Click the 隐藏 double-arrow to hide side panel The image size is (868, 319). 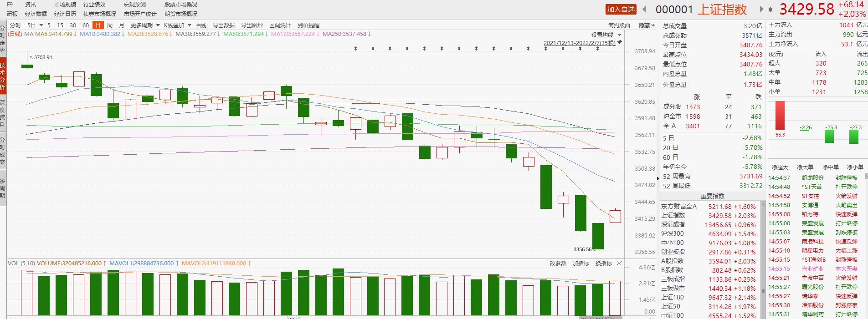tap(647, 25)
